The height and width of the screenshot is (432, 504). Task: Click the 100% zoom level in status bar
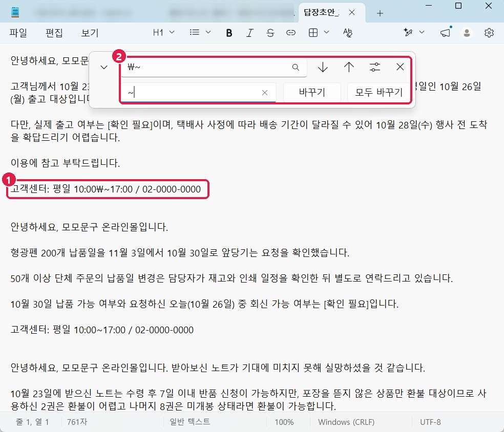[284, 422]
